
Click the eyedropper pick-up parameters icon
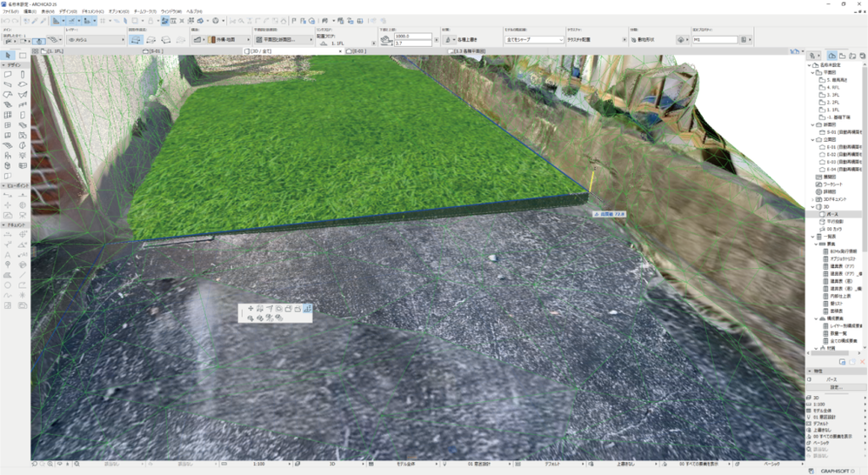point(35,21)
